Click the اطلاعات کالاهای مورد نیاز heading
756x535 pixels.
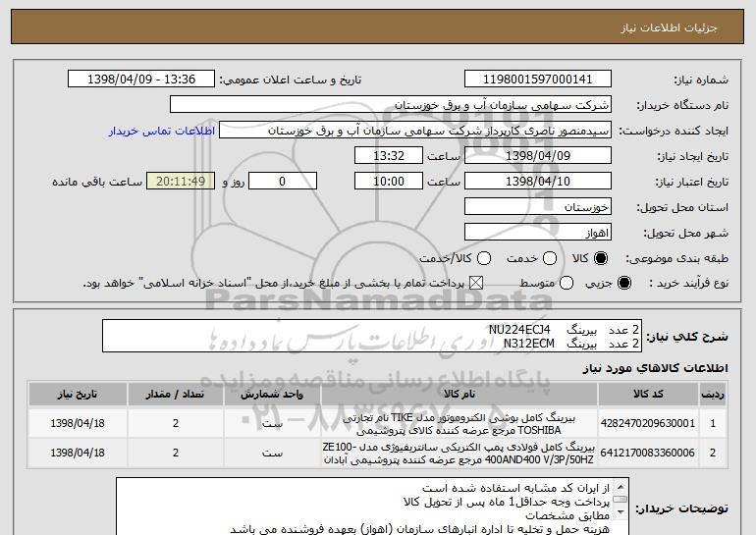click(x=656, y=368)
